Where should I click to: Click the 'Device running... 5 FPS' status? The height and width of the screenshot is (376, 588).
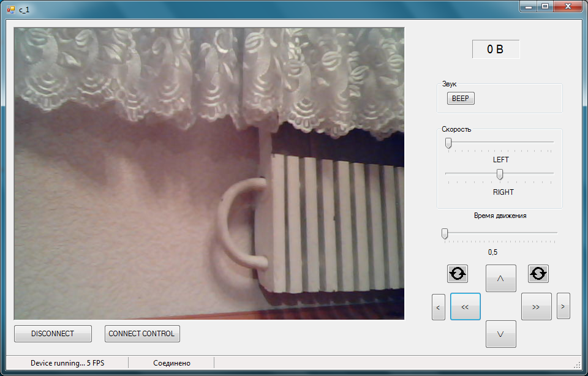click(67, 363)
